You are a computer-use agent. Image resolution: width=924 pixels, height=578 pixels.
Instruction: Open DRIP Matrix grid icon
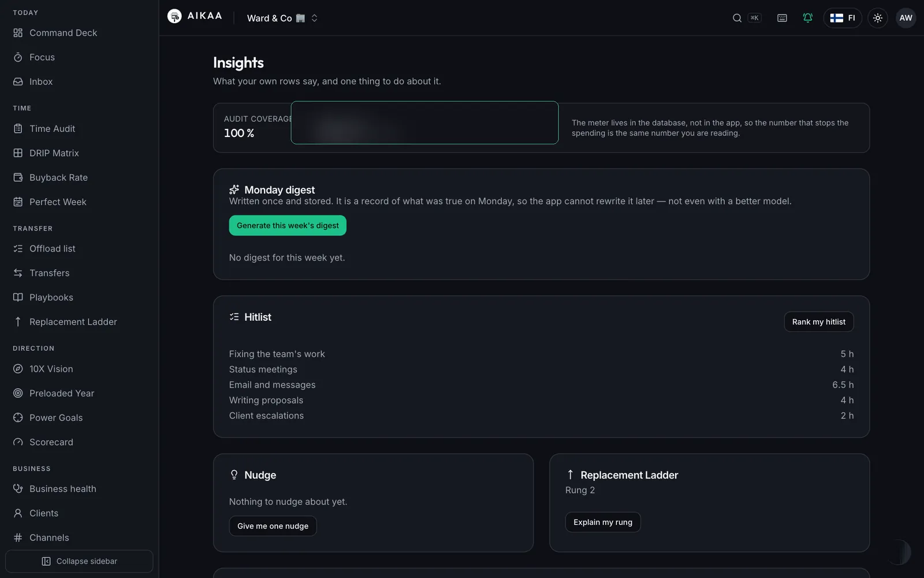coord(18,153)
